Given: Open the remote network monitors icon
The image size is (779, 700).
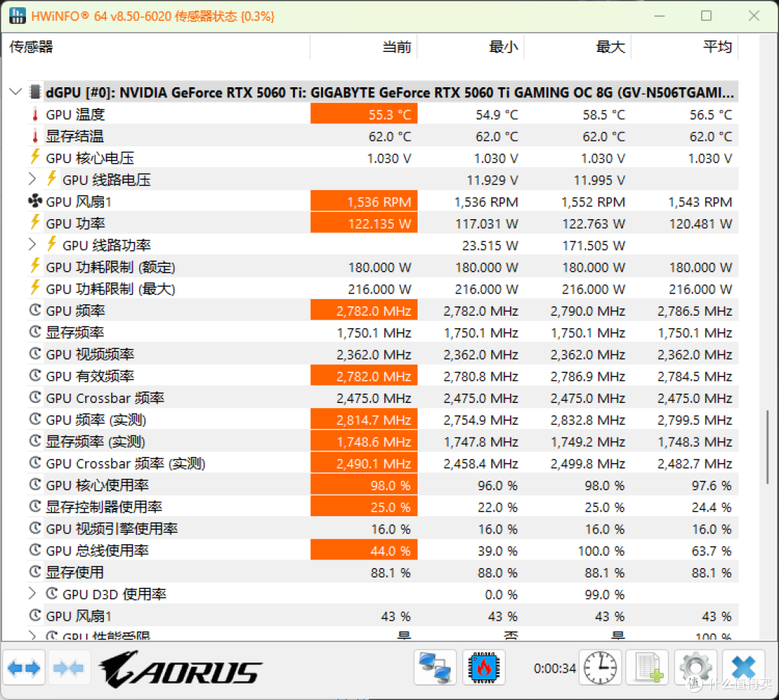Looking at the screenshot, I should click(x=435, y=668).
